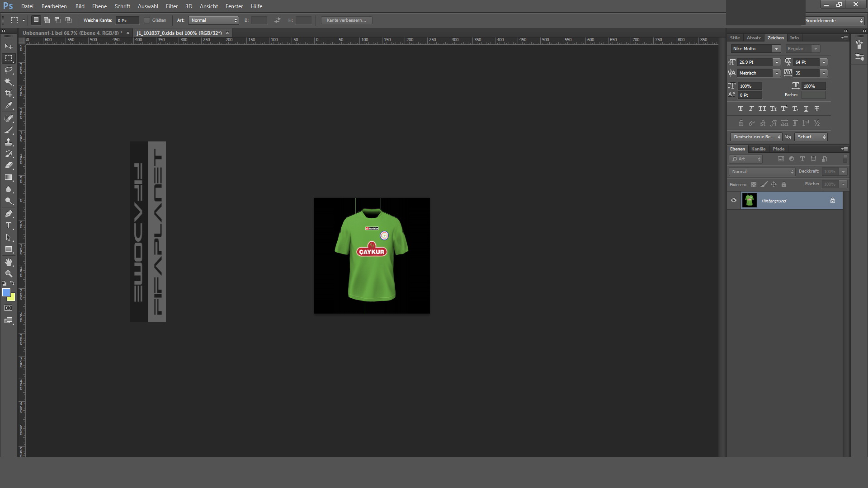Viewport: 868px width, 488px height.
Task: Open the Metrisch kerning dropdown
Action: point(777,73)
